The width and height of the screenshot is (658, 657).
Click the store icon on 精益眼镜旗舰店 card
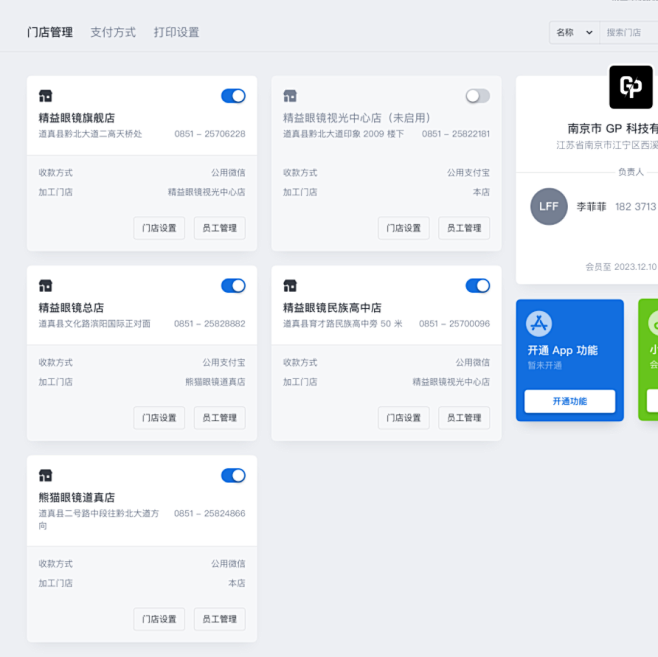click(45, 96)
